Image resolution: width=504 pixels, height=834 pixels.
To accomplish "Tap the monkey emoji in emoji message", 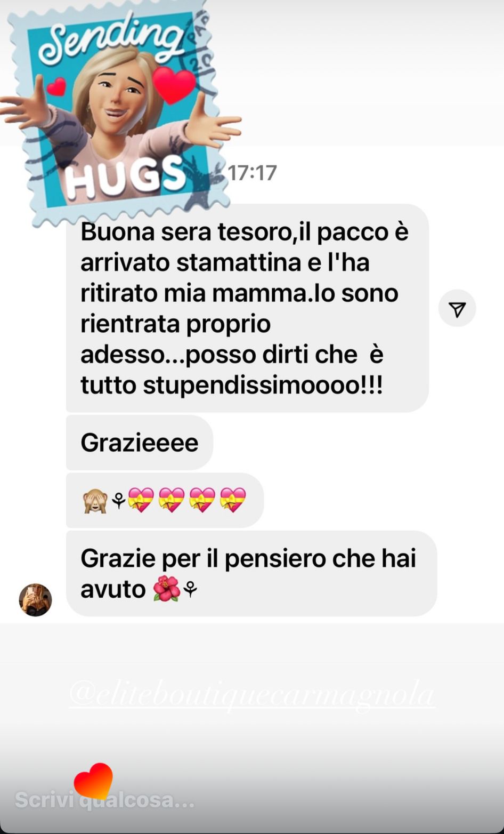I will pyautogui.click(x=95, y=501).
